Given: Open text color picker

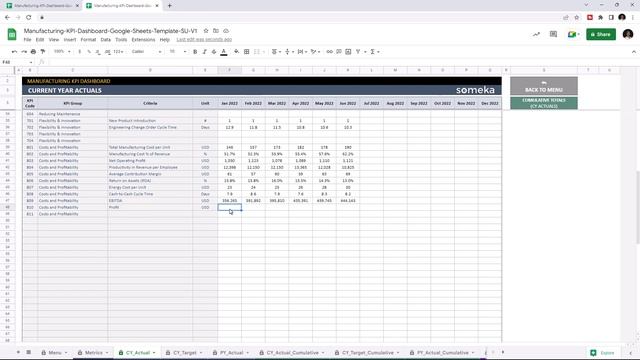Looking at the screenshot, I should pos(224,52).
